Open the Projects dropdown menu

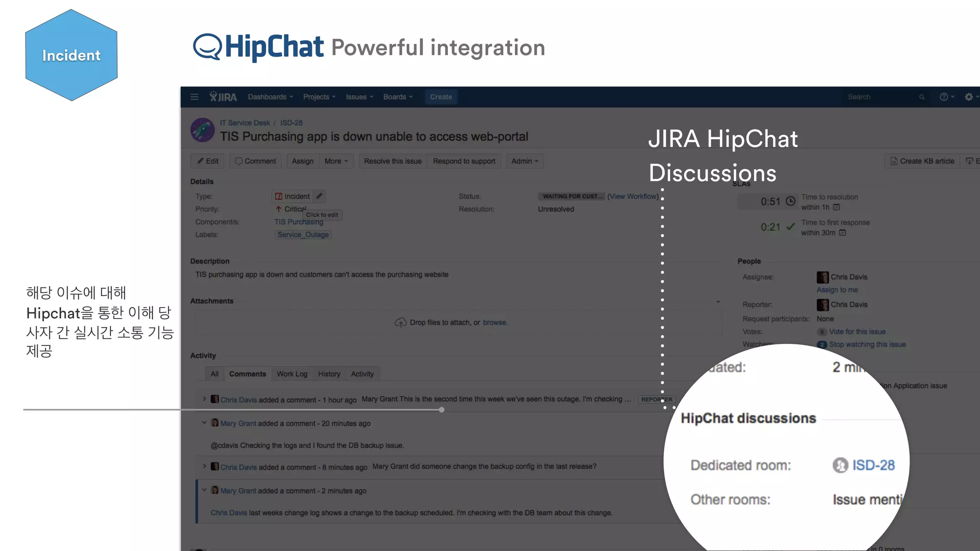click(x=319, y=97)
